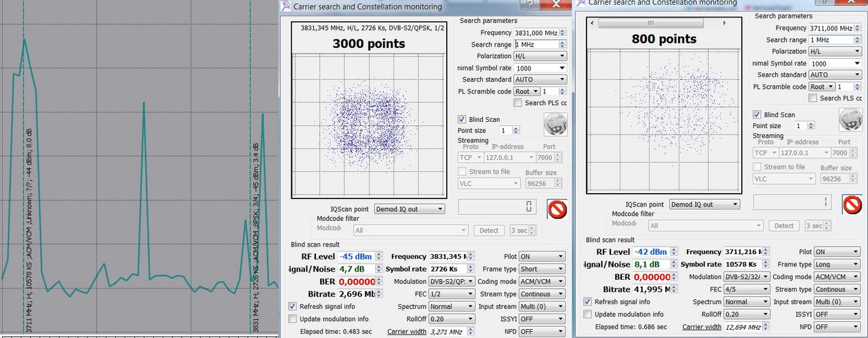Click the help question-mark button in left window
Screen dimensions: 868x338
(529, 4)
